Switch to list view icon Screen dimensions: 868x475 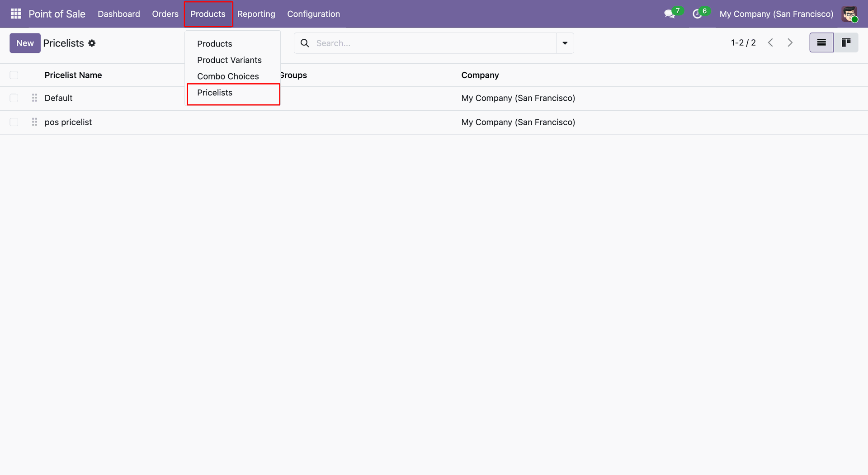pyautogui.click(x=821, y=43)
